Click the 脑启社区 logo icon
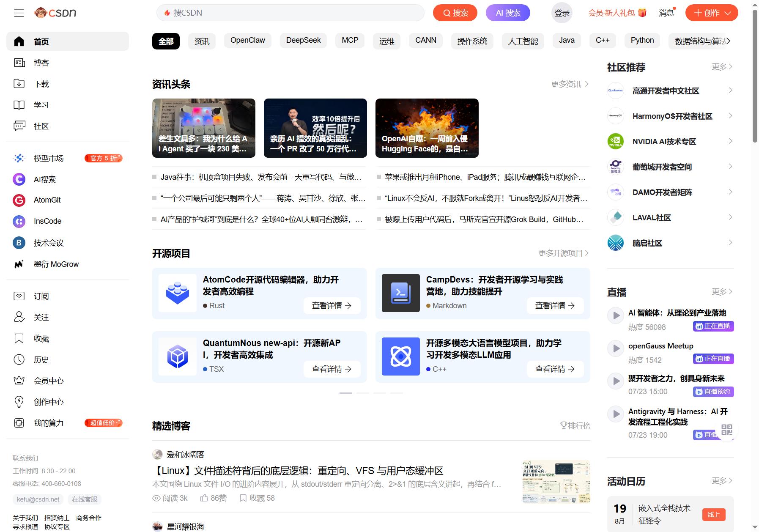759x532 pixels. point(615,243)
